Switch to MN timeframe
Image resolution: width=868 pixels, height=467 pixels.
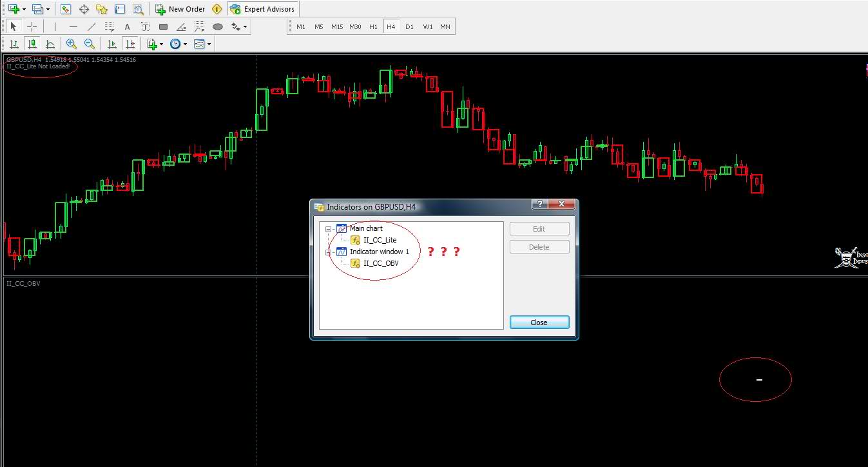tap(445, 26)
